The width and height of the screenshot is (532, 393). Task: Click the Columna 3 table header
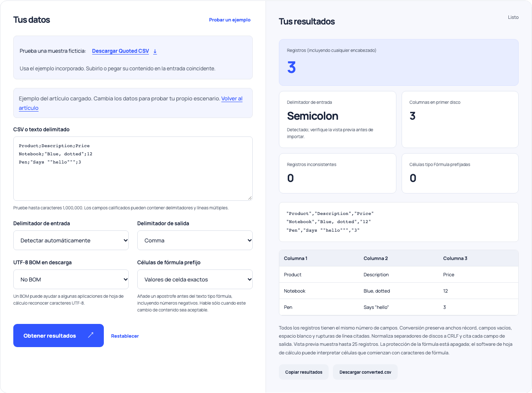coord(455,258)
